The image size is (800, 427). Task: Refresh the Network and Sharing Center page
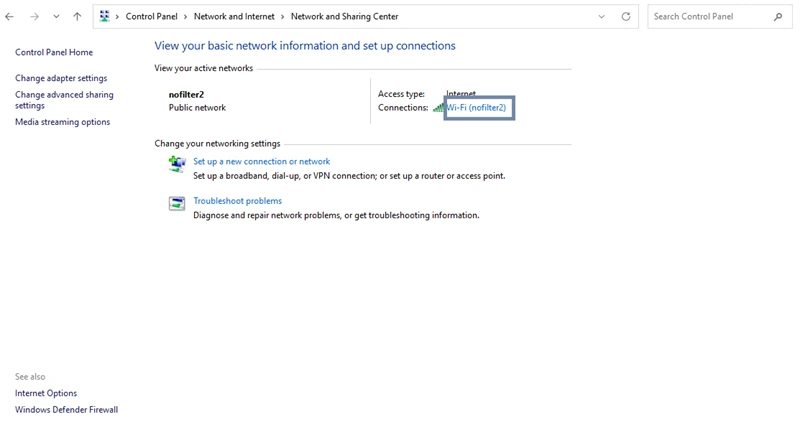(x=626, y=17)
